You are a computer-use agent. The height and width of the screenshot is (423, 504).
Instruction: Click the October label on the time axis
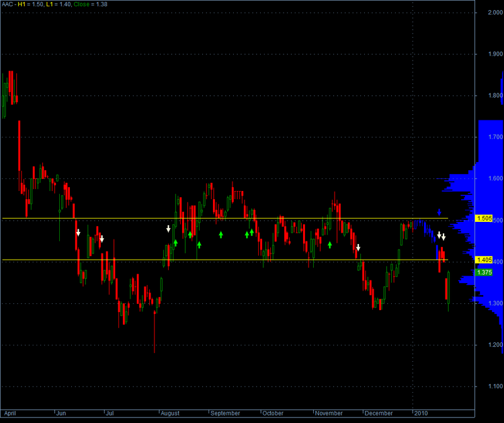coord(273,414)
